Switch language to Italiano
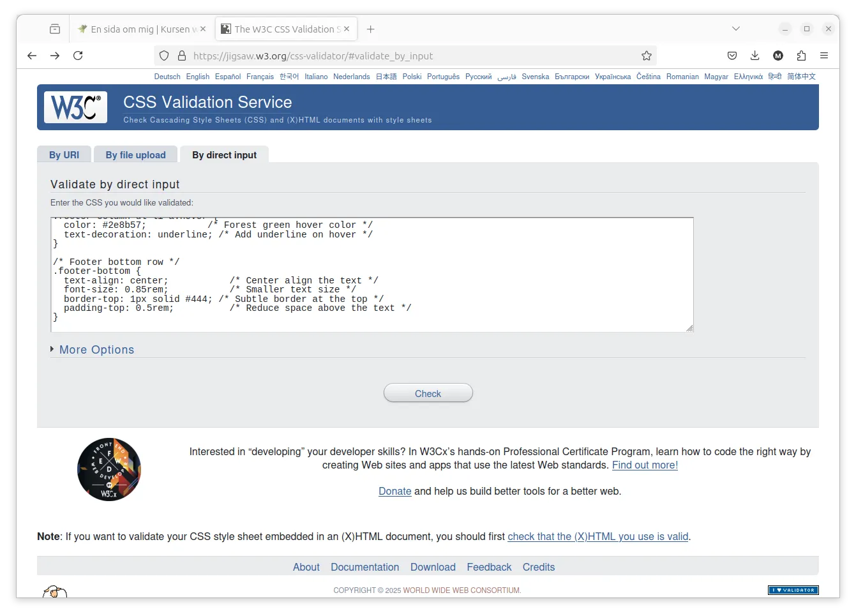Screen dimensions: 856x616 pyautogui.click(x=316, y=77)
